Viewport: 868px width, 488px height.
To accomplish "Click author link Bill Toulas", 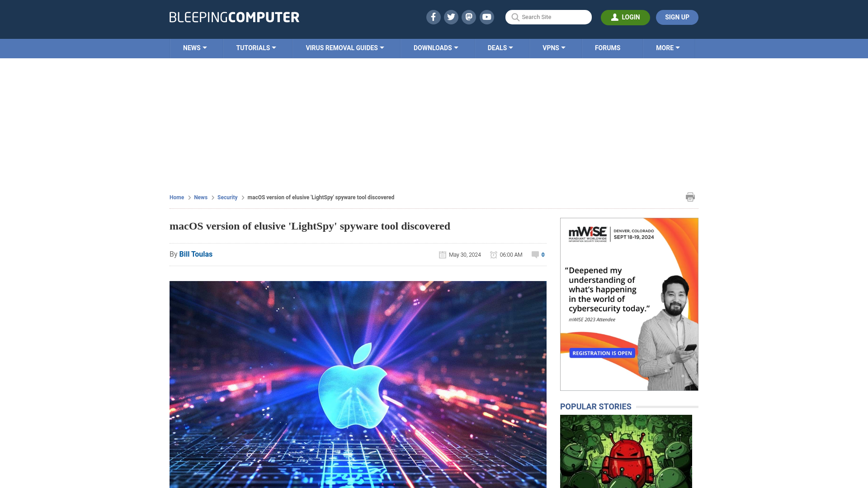I will [196, 254].
